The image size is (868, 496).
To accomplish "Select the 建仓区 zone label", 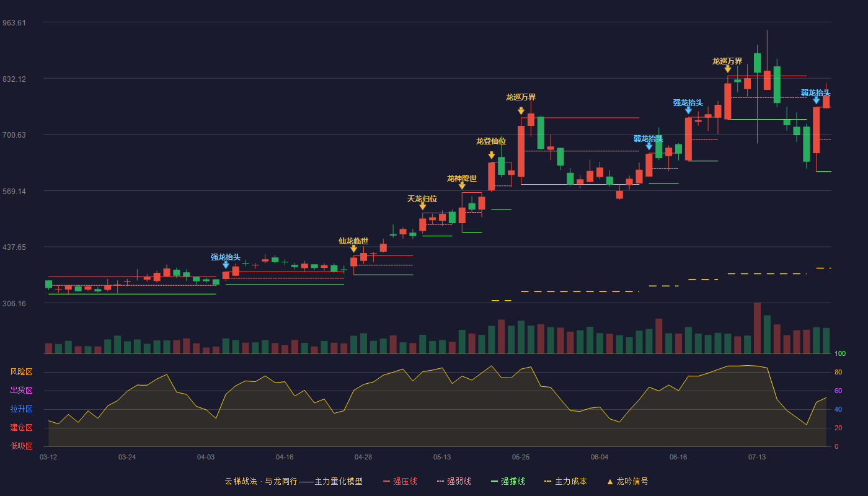I will coord(21,428).
